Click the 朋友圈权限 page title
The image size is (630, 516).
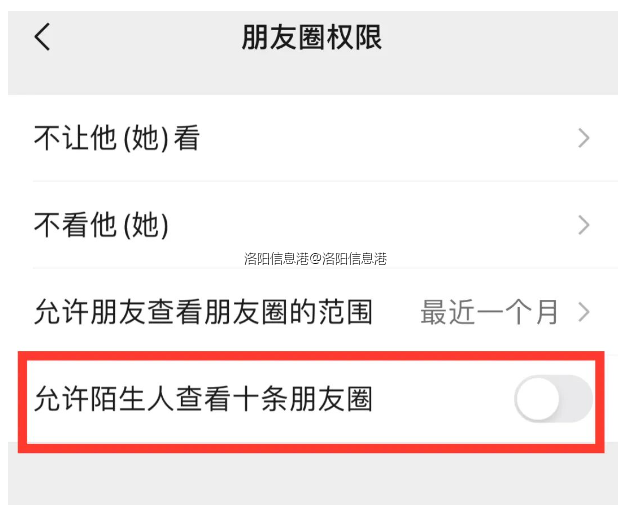(x=312, y=38)
